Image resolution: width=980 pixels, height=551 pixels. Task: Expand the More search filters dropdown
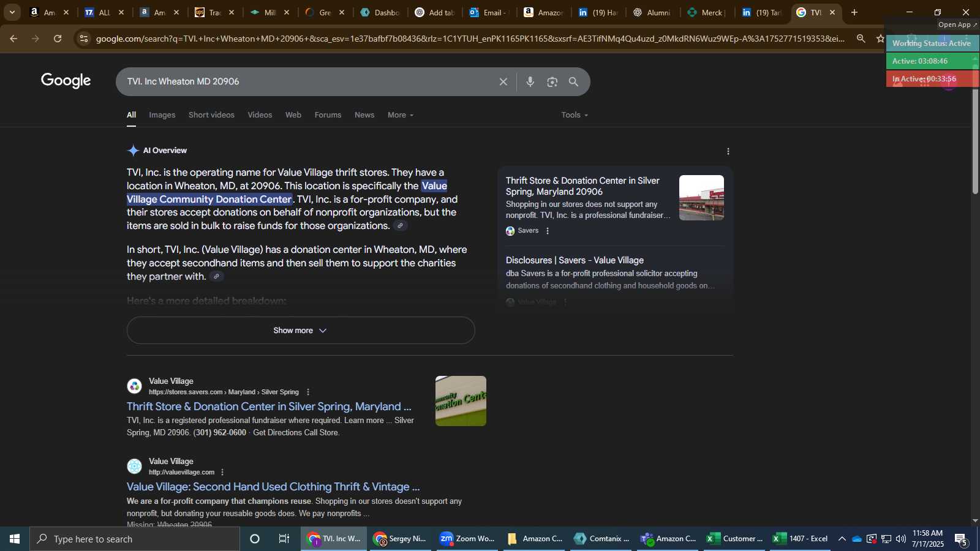coord(401,115)
